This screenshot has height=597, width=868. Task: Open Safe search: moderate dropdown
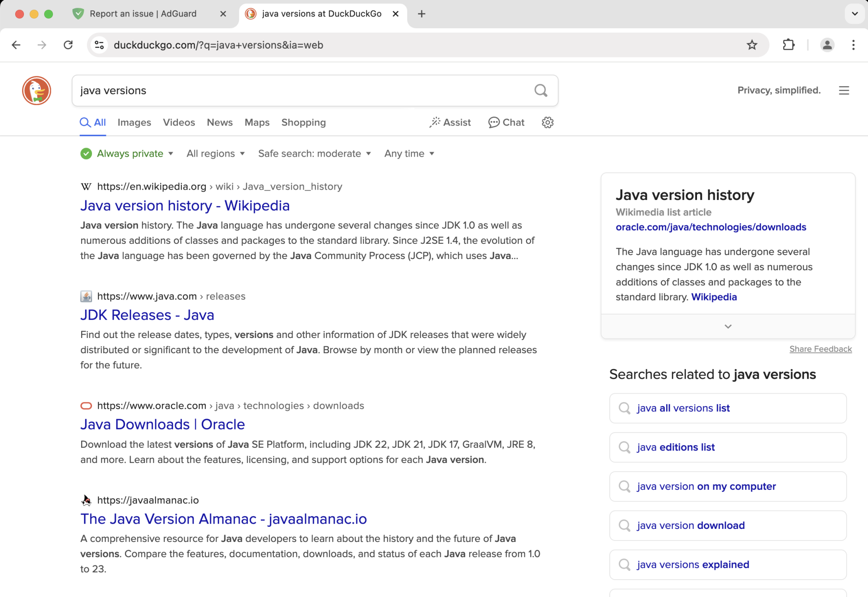pos(314,154)
